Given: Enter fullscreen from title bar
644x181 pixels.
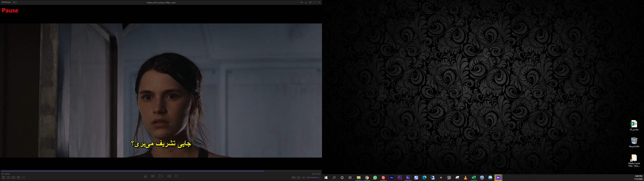Looking at the screenshot, I should (314, 3).
